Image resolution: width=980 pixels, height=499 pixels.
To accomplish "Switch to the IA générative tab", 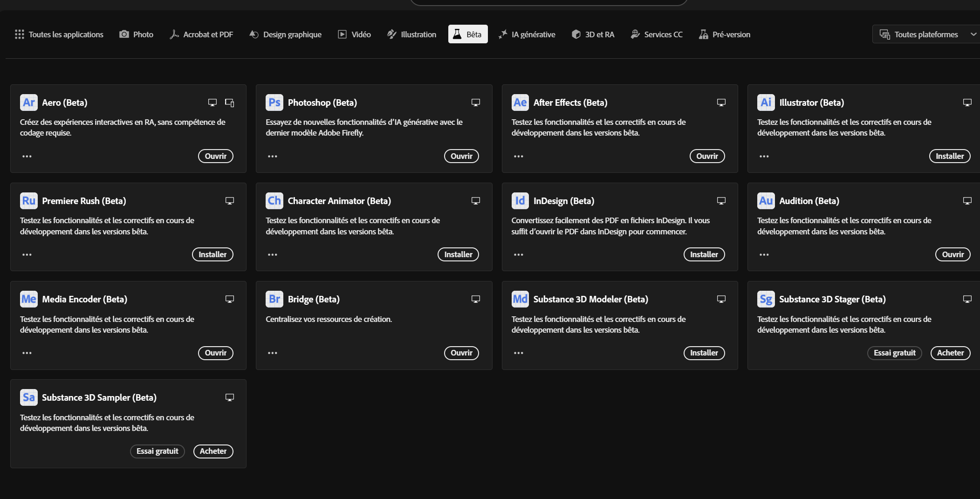I will (527, 34).
